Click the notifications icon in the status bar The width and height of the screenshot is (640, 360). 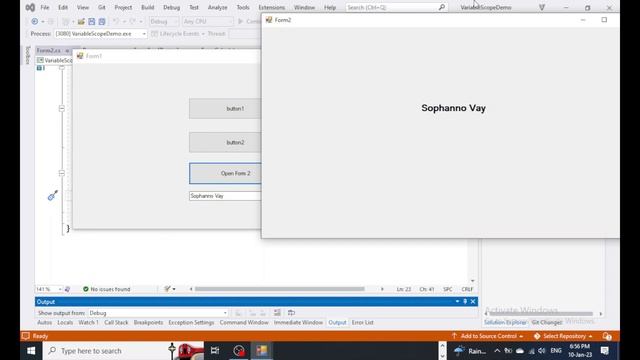pos(607,336)
